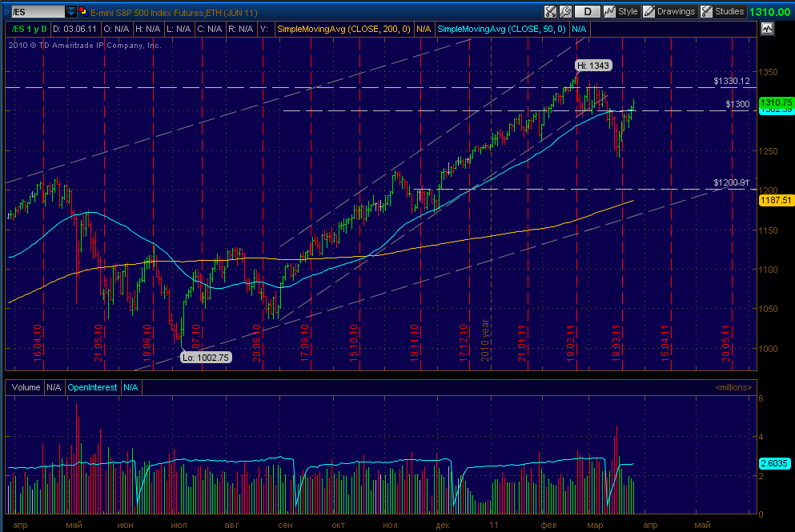Viewport: 795px width, 532px height.
Task: Click the E-mini S&P 500 Index Futures title
Action: 174,12
